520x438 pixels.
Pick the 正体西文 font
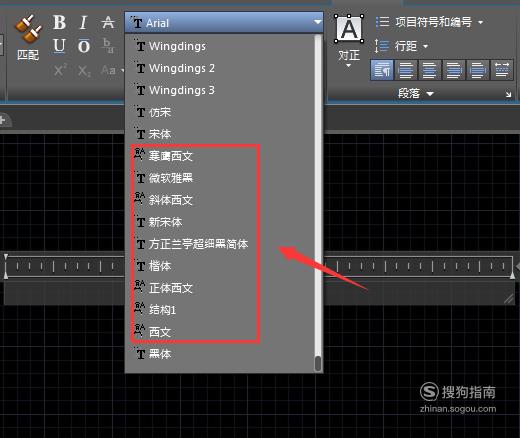tap(220, 288)
